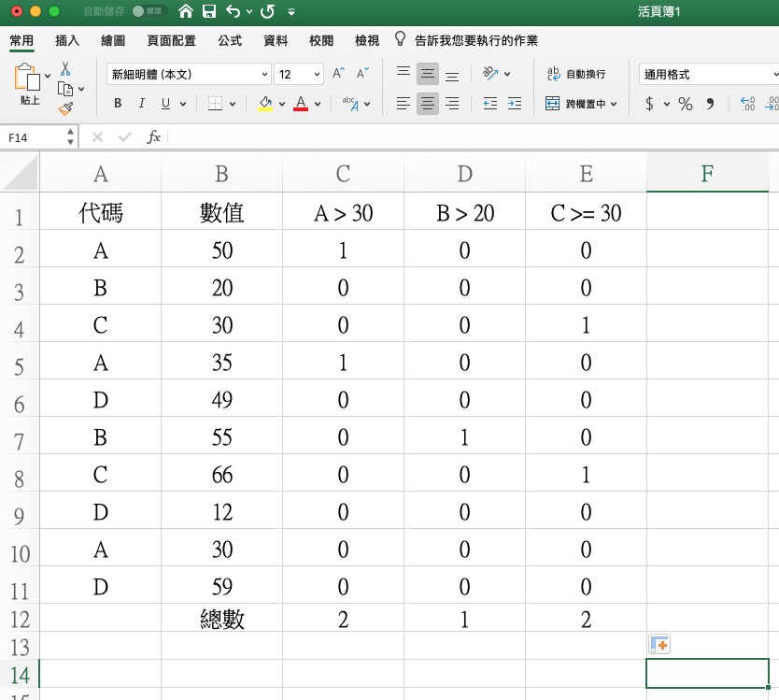This screenshot has height=700, width=779.
Task: Click the 自動換行 wrap text button
Action: point(575,74)
